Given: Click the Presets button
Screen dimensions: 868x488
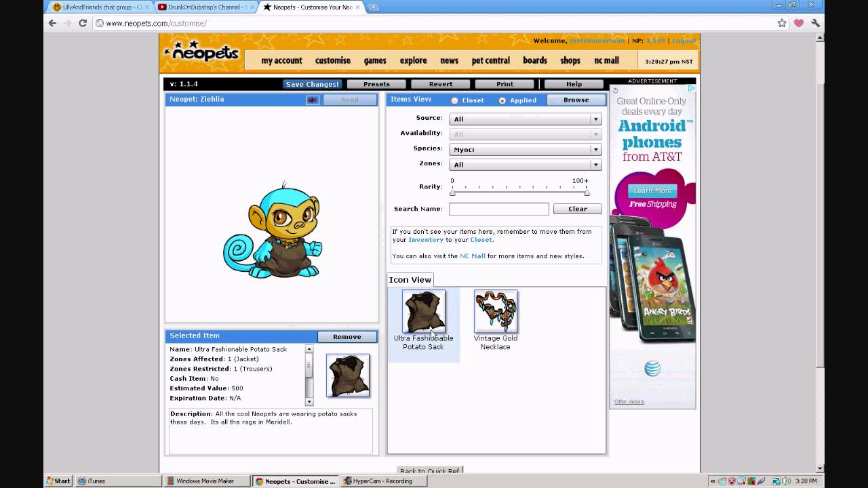Looking at the screenshot, I should [x=376, y=84].
